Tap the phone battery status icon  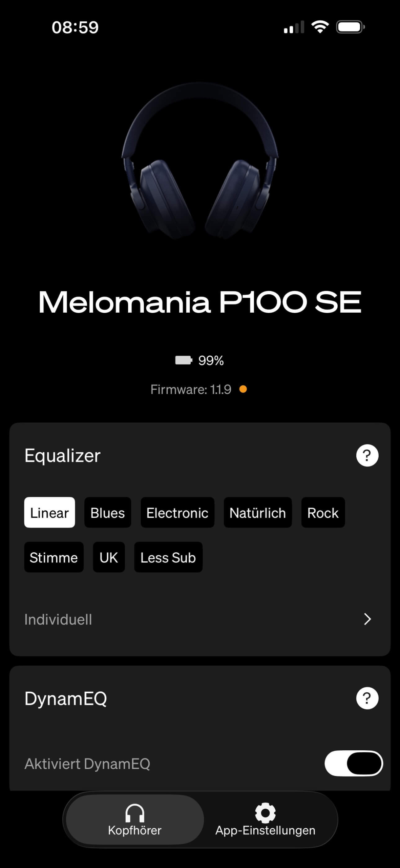coord(350,27)
